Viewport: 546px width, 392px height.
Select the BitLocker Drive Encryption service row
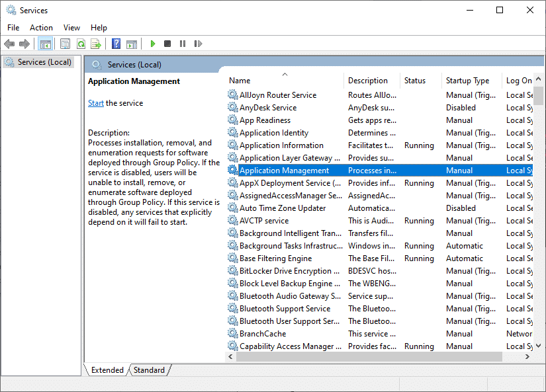tap(285, 271)
